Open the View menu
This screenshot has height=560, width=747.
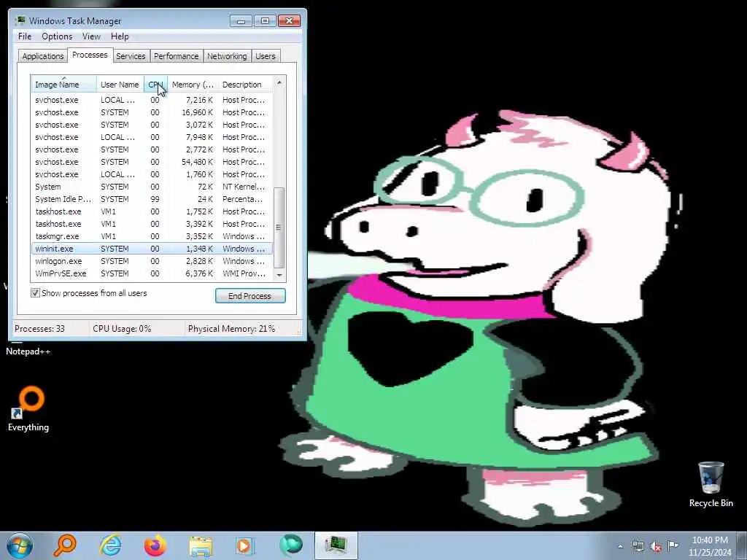pos(91,36)
